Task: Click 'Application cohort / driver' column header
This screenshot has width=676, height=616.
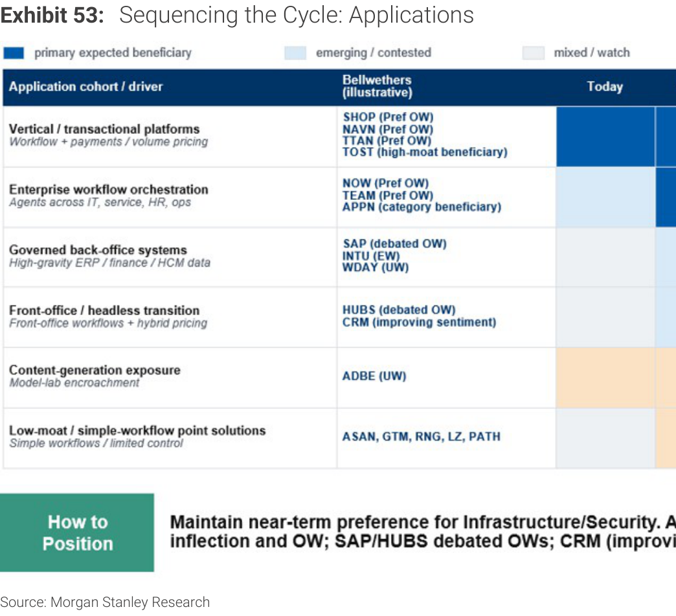Action: pos(85,87)
